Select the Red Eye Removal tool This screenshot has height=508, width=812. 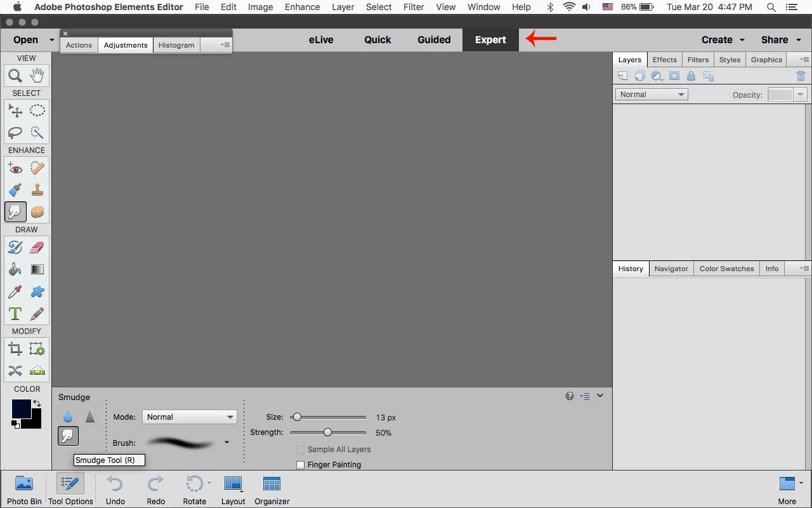(x=15, y=168)
